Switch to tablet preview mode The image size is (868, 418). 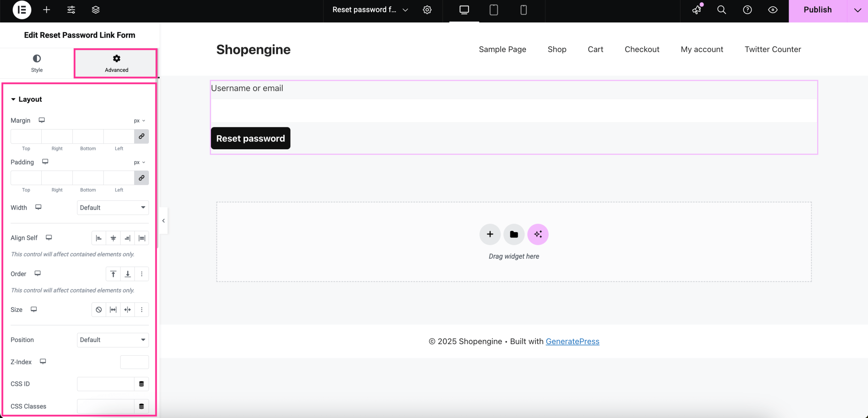(494, 10)
